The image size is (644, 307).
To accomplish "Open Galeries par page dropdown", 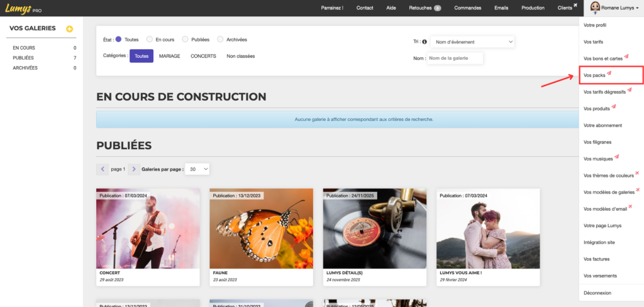I will coord(197,169).
